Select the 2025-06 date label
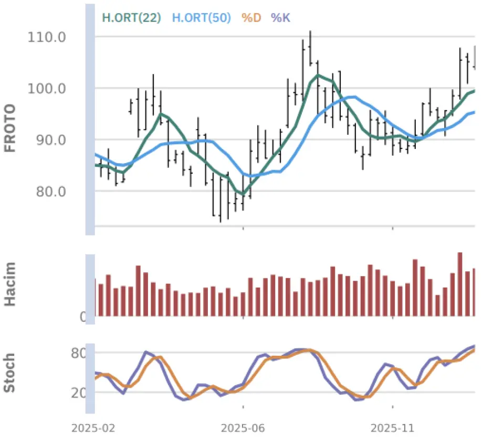The image size is (504, 445). [243, 428]
